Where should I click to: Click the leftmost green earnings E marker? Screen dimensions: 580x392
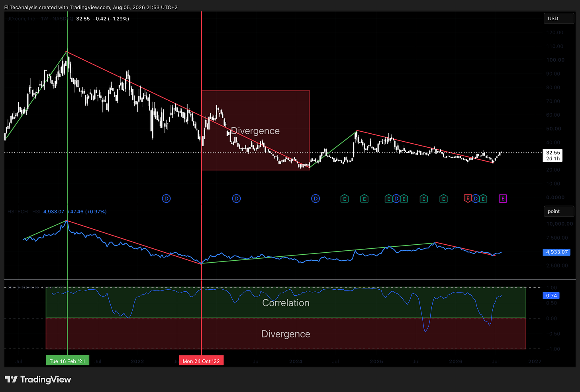(x=345, y=198)
